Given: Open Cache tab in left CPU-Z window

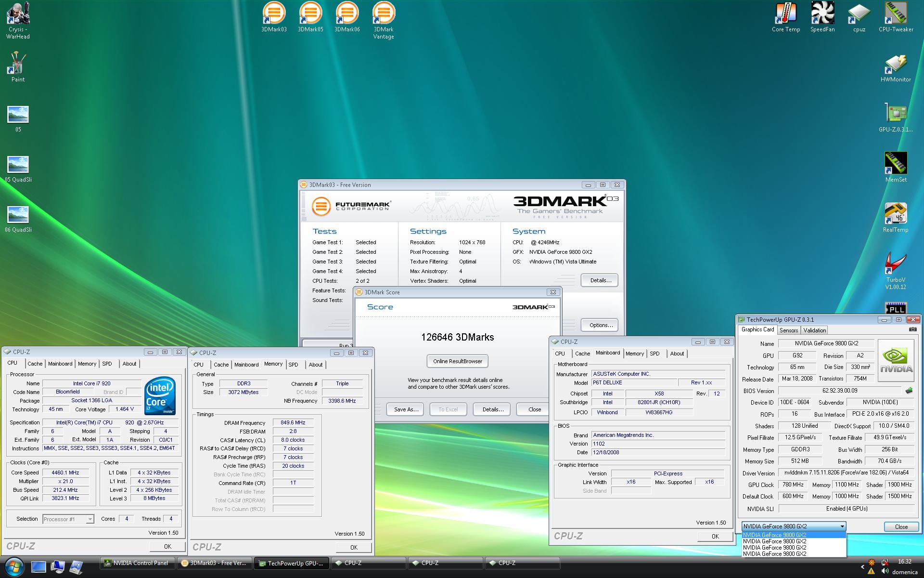Looking at the screenshot, I should tap(35, 364).
